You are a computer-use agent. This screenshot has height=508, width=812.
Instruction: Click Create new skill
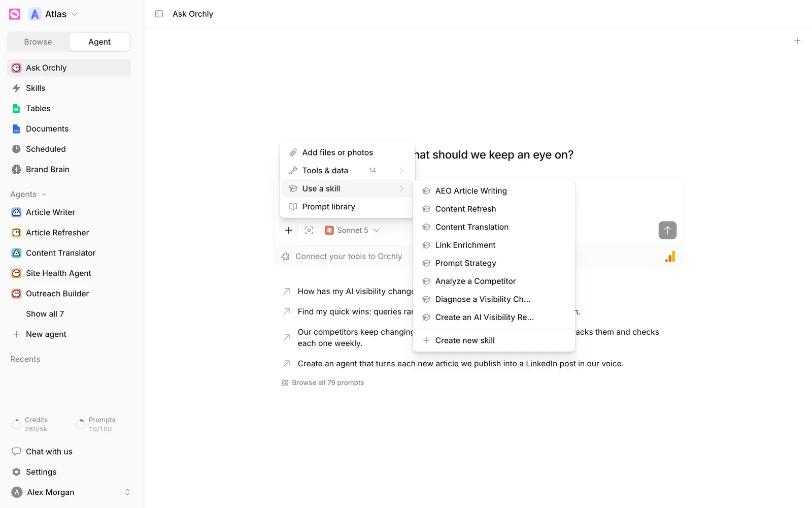point(494,340)
